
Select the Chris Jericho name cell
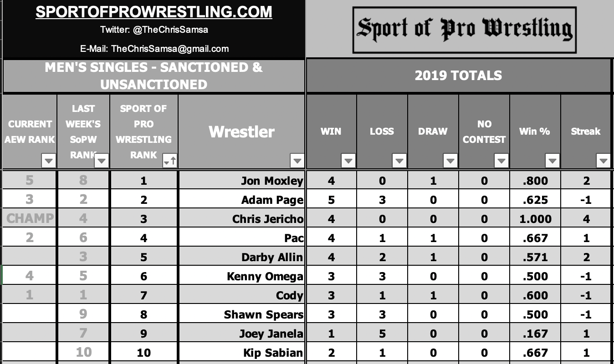click(241, 219)
